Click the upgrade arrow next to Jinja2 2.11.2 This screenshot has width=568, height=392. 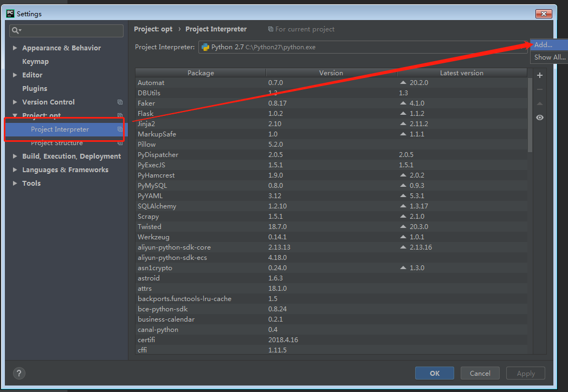(403, 123)
